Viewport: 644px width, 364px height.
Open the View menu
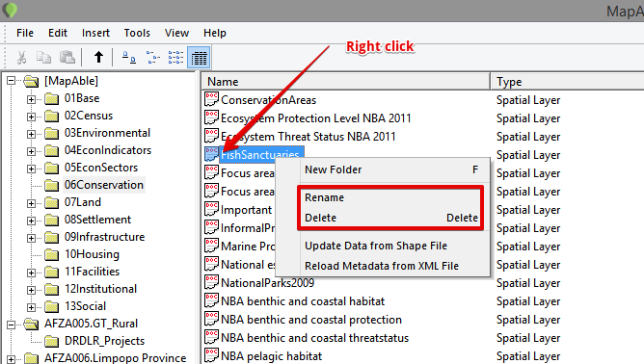pyautogui.click(x=176, y=33)
